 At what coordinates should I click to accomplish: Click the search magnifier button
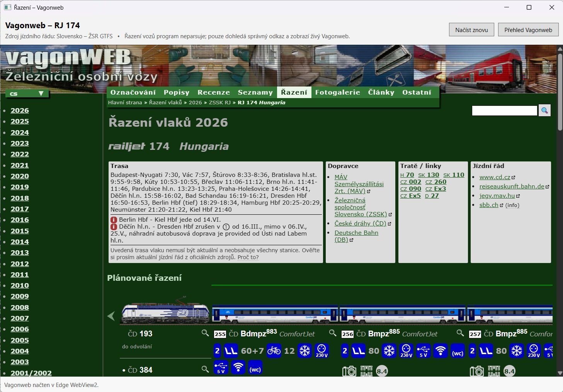pyautogui.click(x=544, y=110)
